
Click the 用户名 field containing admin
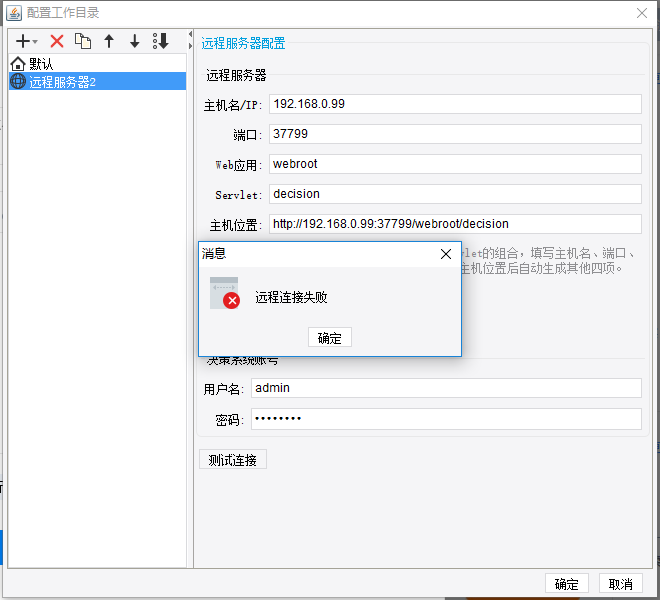point(446,388)
